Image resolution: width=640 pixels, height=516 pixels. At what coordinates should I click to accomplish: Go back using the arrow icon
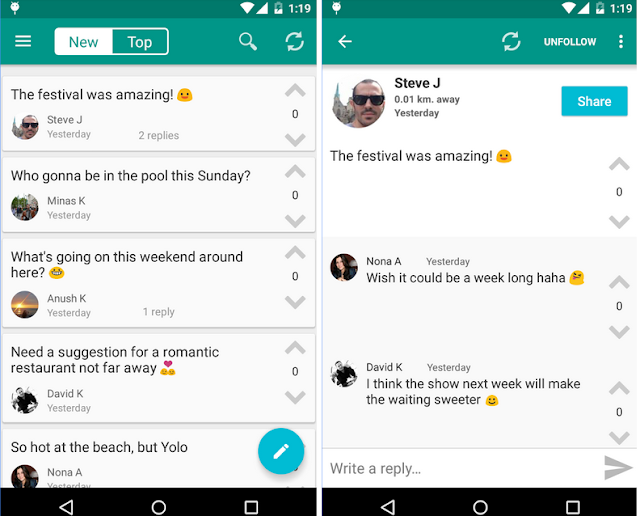tap(345, 41)
